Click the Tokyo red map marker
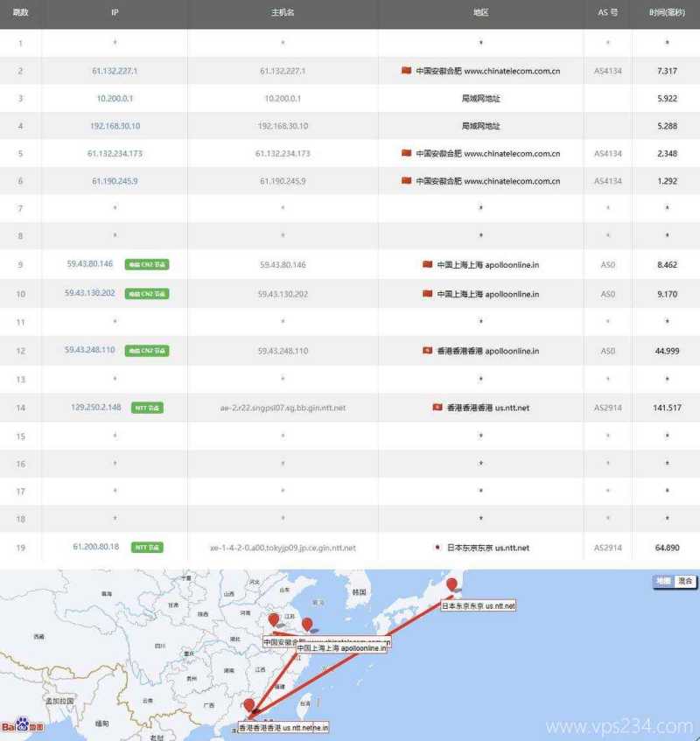The width and height of the screenshot is (700, 741). tap(451, 585)
